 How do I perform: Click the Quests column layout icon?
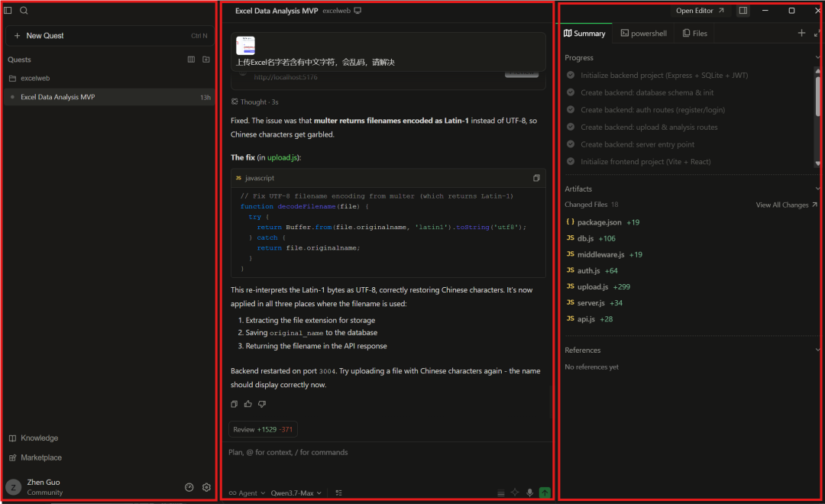click(x=191, y=60)
